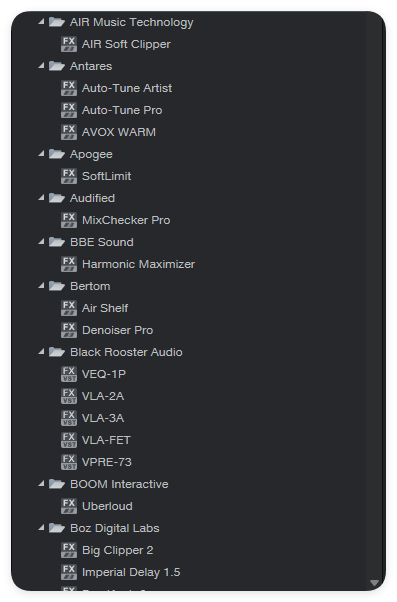This screenshot has width=397, height=602.
Task: Click the FX icon beside Harmonic Maximizer
Action: click(x=69, y=264)
